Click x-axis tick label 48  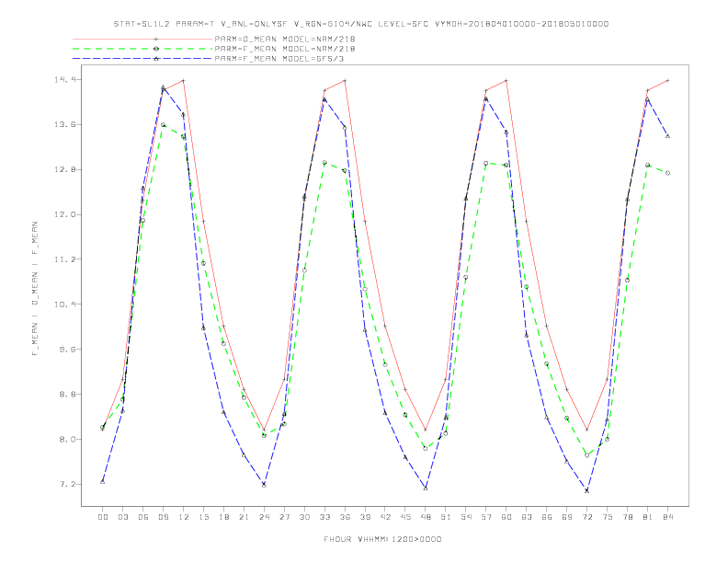point(426,517)
